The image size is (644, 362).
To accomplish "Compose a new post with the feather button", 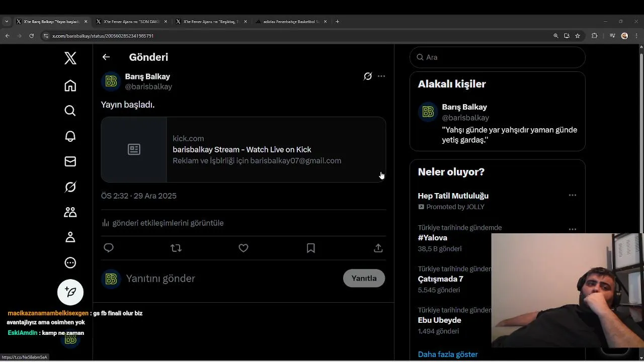I will click(70, 292).
